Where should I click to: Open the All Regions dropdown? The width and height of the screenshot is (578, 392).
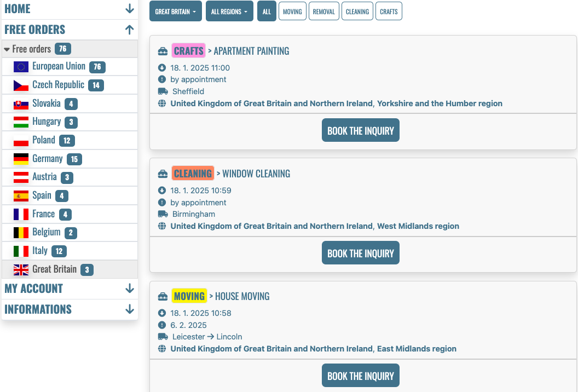tap(229, 11)
